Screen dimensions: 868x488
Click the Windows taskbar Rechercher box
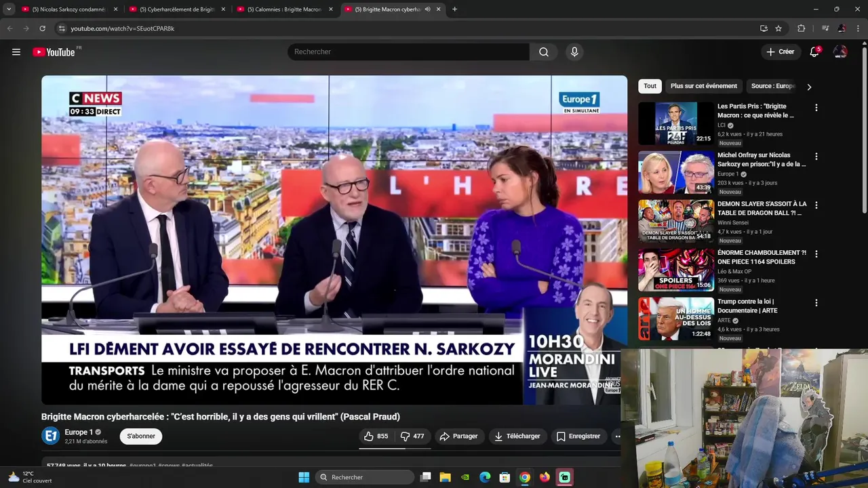click(366, 477)
